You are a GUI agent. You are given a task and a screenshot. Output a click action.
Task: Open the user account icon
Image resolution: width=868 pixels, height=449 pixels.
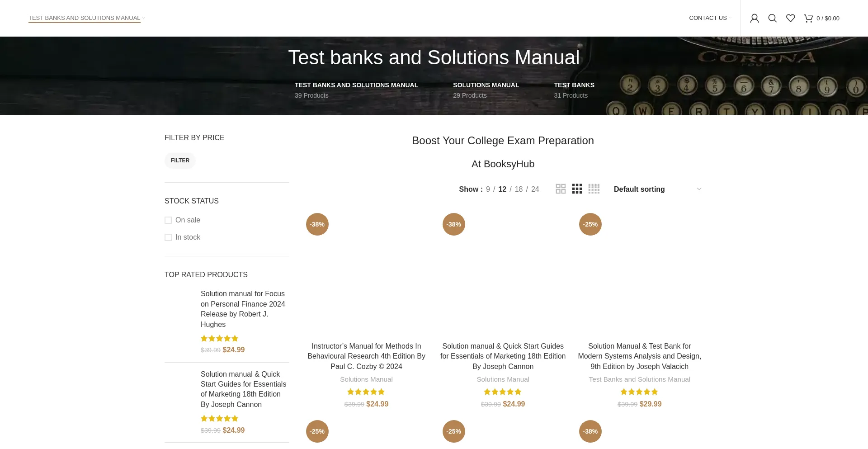pyautogui.click(x=754, y=18)
